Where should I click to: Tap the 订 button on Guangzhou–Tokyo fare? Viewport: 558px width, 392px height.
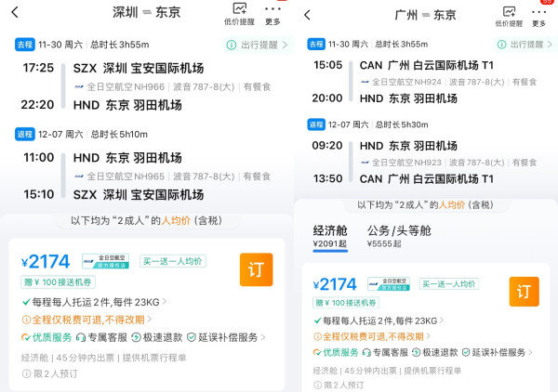point(524,292)
